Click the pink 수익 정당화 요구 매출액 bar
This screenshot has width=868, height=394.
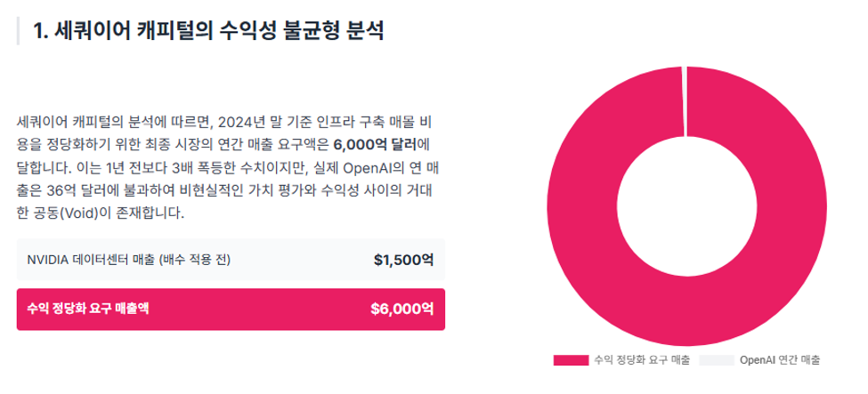tap(231, 310)
